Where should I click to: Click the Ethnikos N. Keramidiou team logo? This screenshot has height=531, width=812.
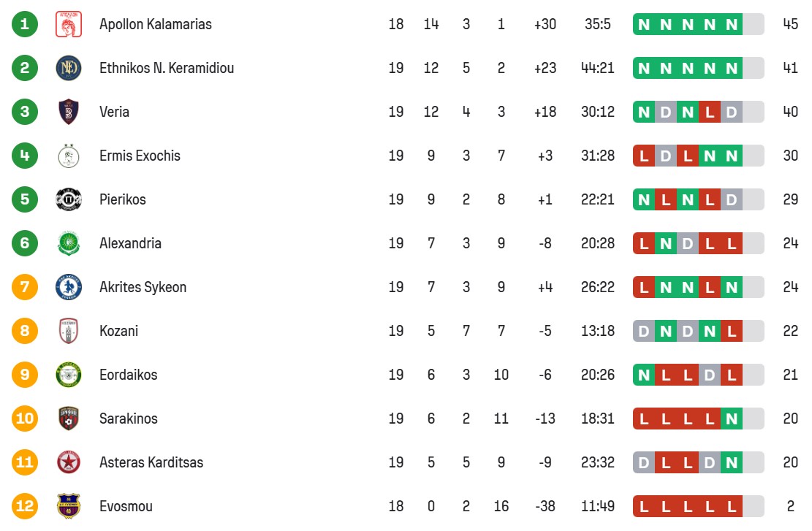pos(69,68)
